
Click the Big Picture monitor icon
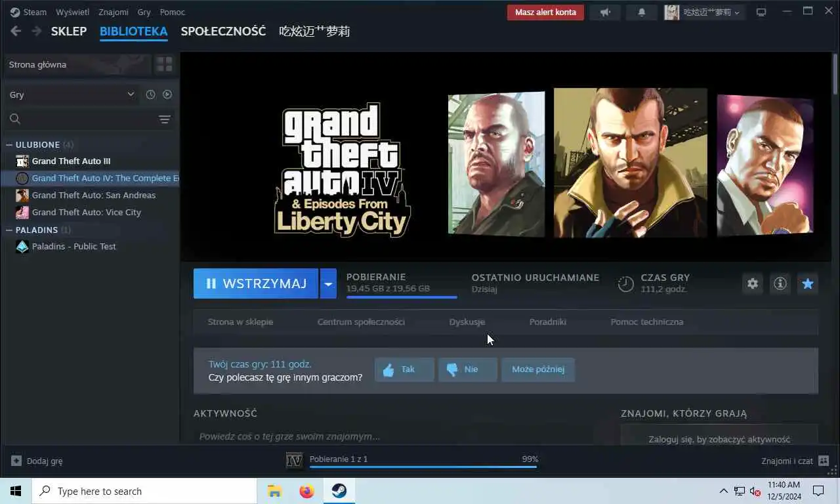pyautogui.click(x=761, y=12)
